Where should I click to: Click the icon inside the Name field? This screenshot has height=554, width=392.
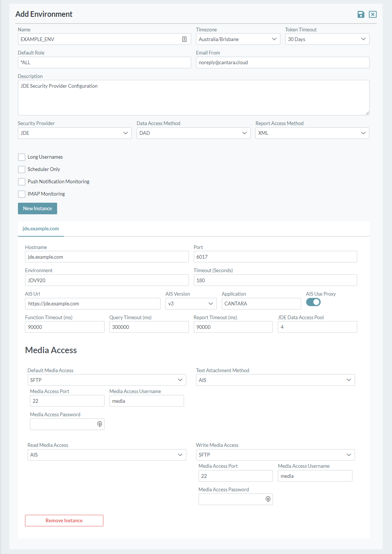tap(184, 39)
